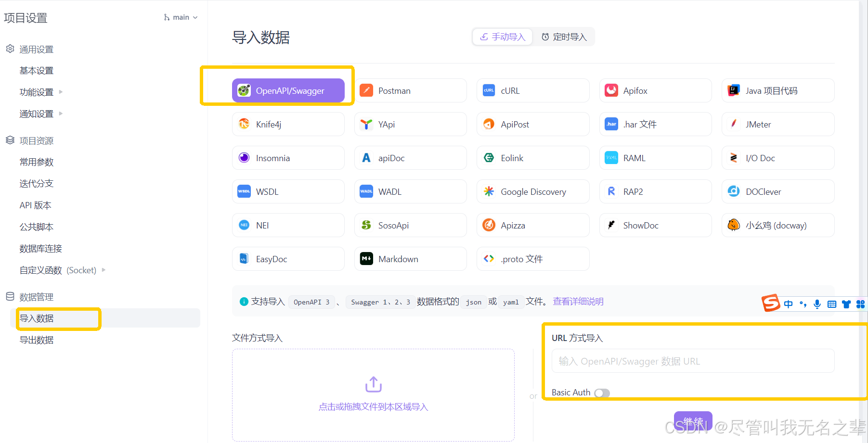The width and height of the screenshot is (868, 443).
Task: Pick 小幺鸡 (docway) import option
Action: [778, 225]
